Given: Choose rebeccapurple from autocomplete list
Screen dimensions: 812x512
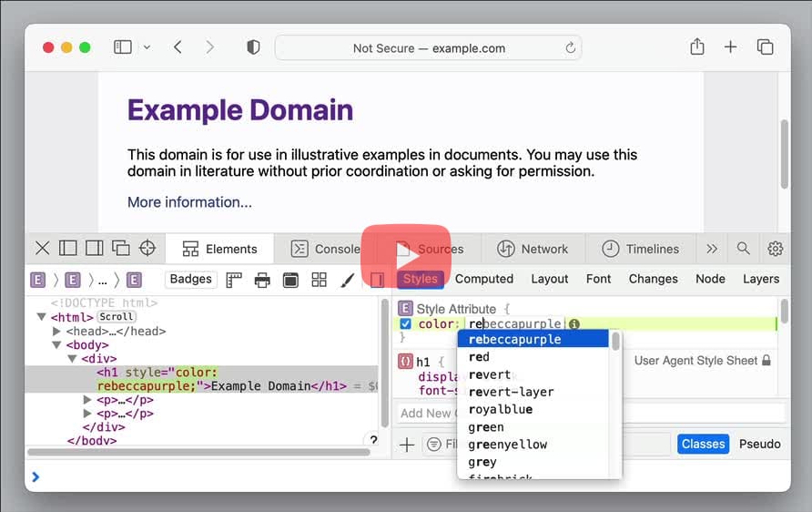Looking at the screenshot, I should 533,340.
